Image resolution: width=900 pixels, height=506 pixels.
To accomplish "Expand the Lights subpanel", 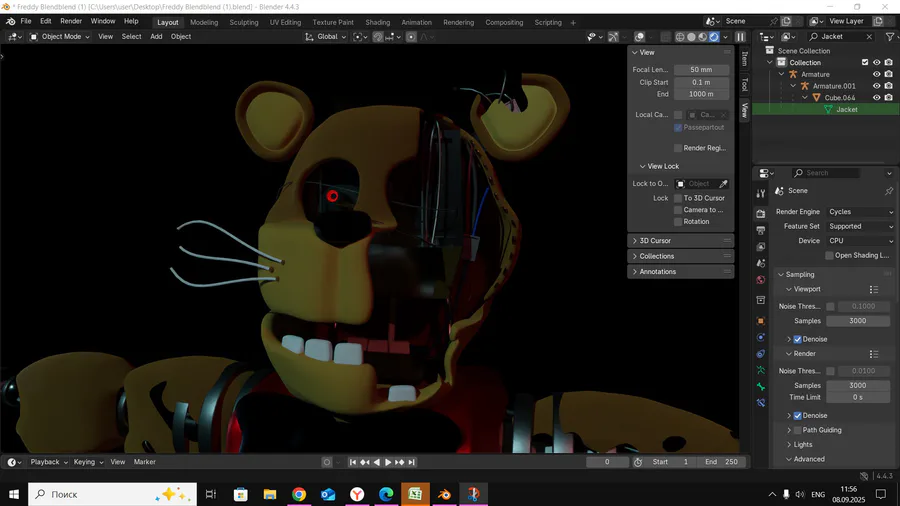I will coord(802,445).
